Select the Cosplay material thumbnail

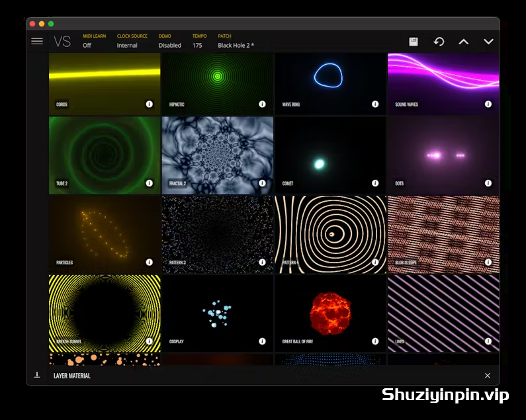tap(218, 314)
